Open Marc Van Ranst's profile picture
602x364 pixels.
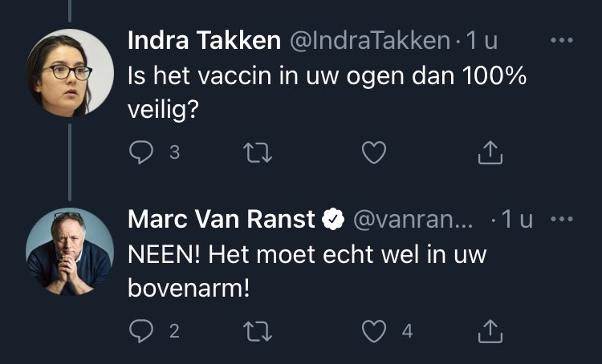[x=70, y=251]
